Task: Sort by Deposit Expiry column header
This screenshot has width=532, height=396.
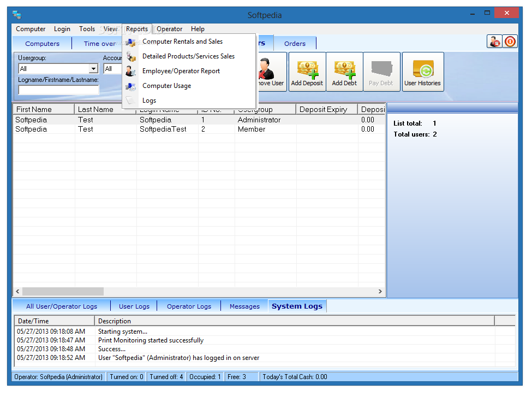Action: tap(327, 109)
